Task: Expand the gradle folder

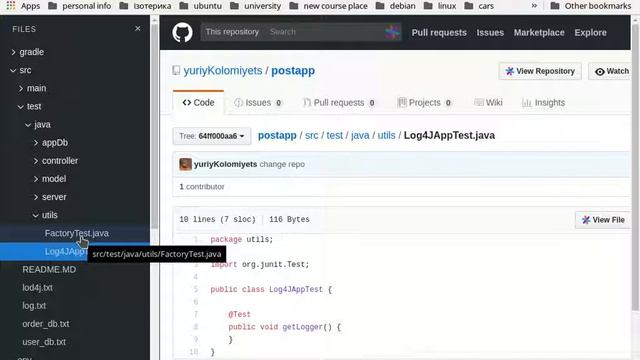Action: 27,52
